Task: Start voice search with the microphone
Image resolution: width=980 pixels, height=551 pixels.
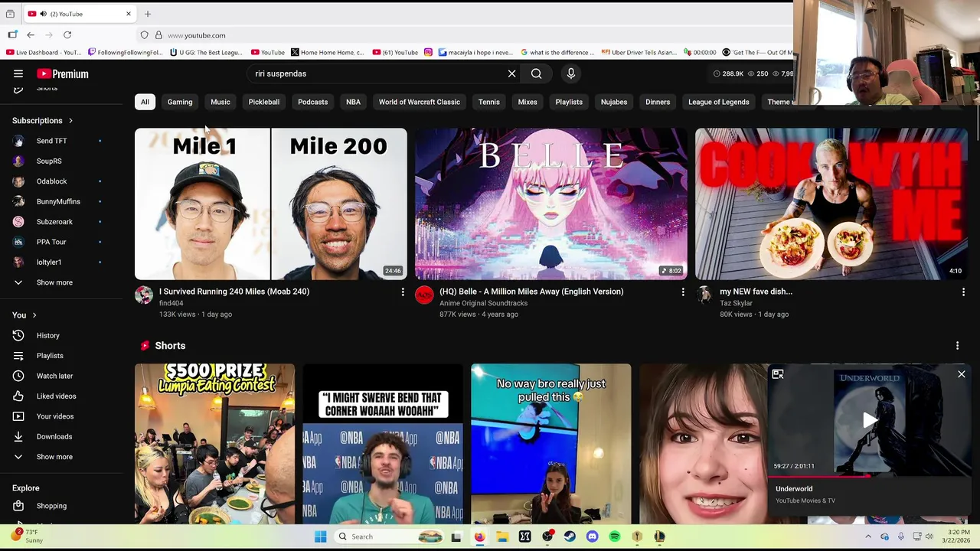Action: [x=570, y=73]
